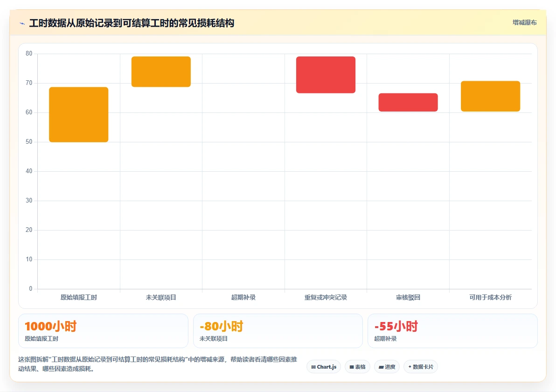Click the y-axis value 50

coord(29,141)
